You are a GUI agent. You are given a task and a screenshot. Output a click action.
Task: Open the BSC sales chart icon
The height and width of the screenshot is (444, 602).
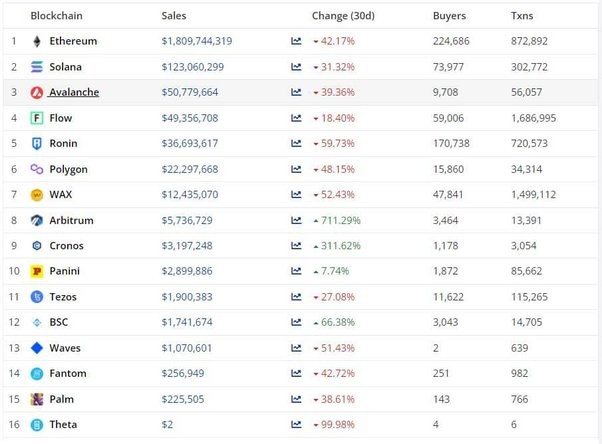[296, 322]
